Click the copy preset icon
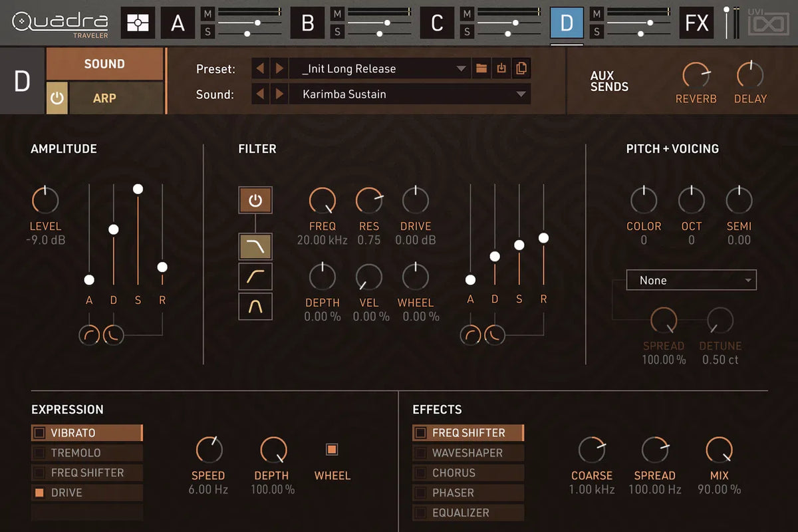The image size is (798, 532). (x=521, y=68)
